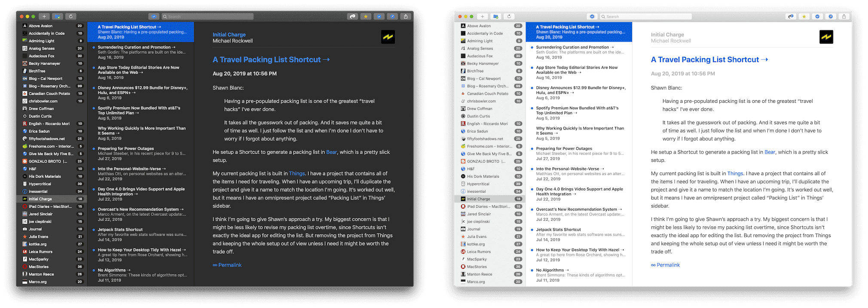868x308 pixels.
Task: Open 'How to Keep Your Desktop Tidy' in light list
Action: (x=579, y=255)
